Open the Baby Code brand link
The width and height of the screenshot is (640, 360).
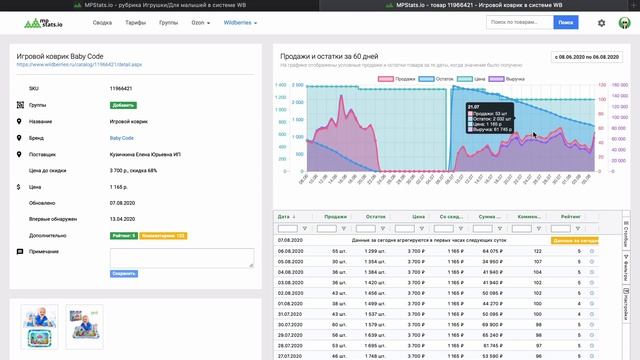pyautogui.click(x=122, y=138)
